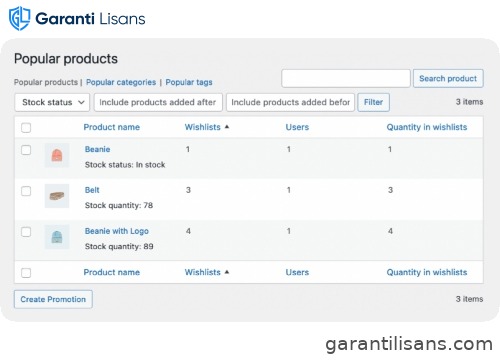Sort by Users in footer header
Viewport: 500px width, 360px height.
(x=297, y=272)
